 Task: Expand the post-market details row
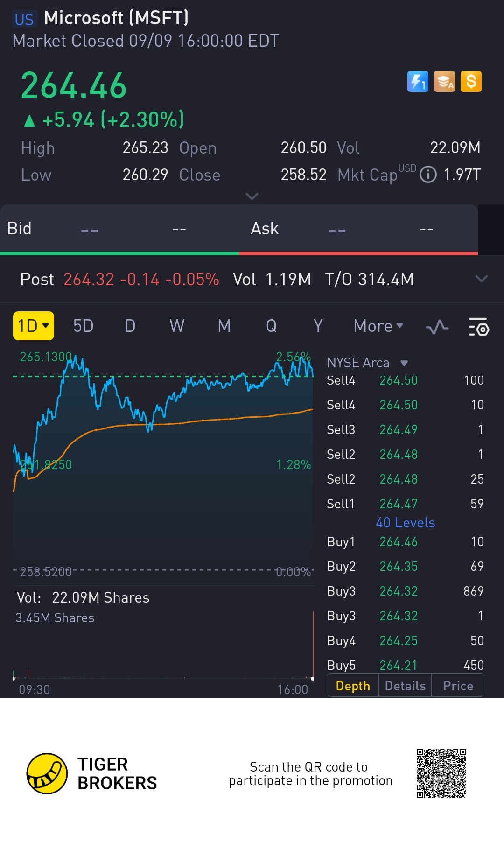[481, 279]
